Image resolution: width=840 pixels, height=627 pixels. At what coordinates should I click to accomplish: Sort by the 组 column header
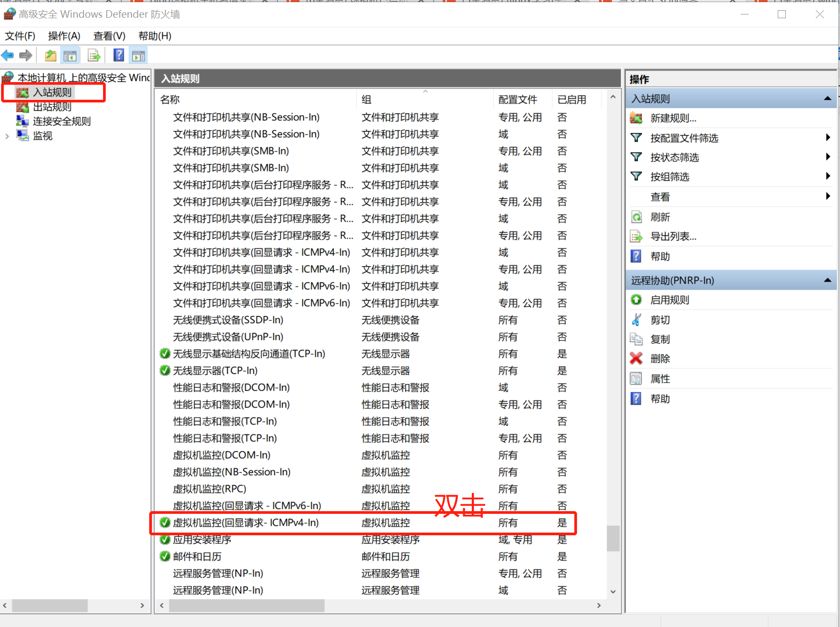426,99
